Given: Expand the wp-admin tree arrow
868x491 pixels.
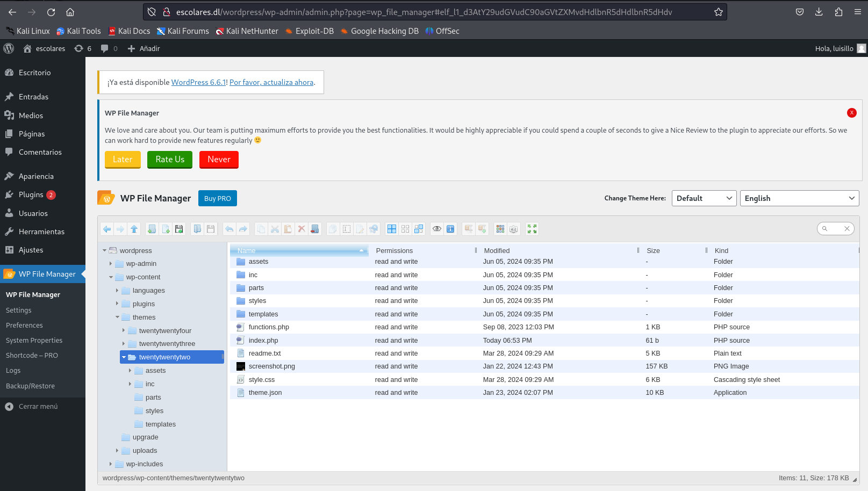Looking at the screenshot, I should [111, 264].
